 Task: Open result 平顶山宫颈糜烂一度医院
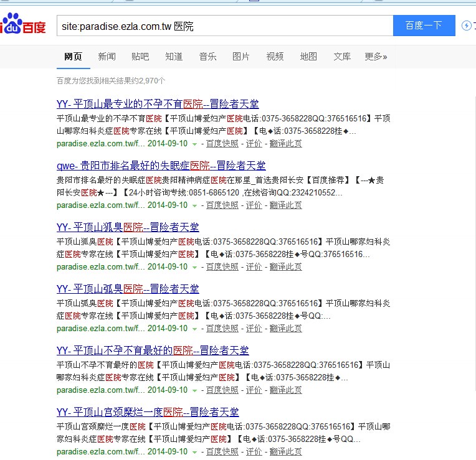[148, 412]
